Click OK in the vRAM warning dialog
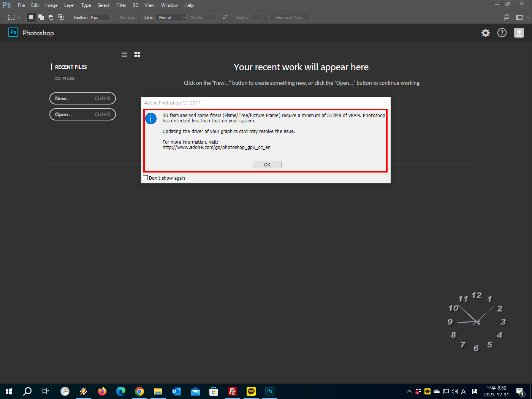 coord(267,165)
